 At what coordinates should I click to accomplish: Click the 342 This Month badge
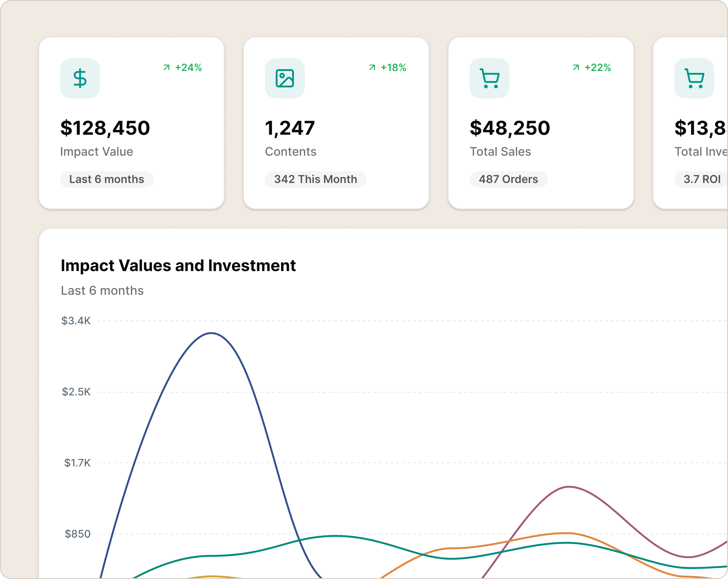315,179
